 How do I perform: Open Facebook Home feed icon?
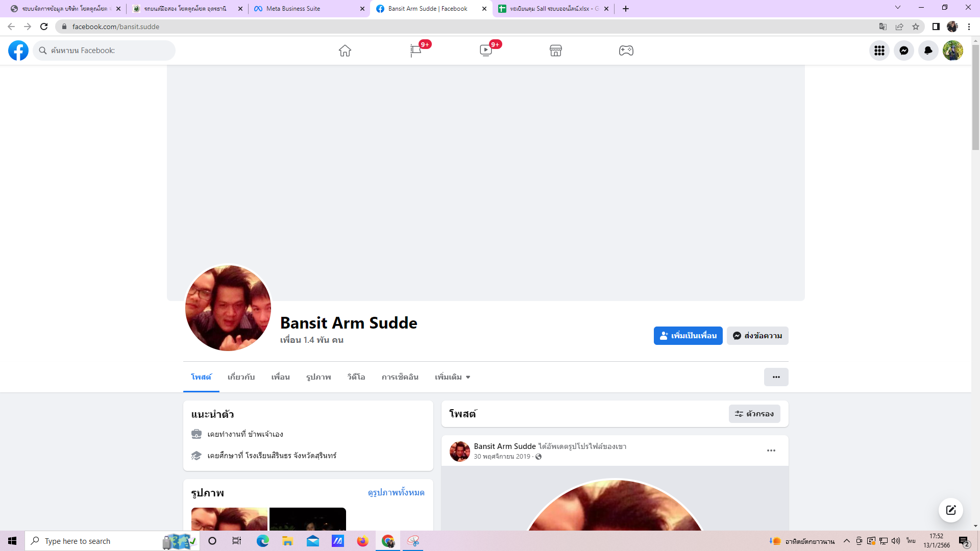point(345,51)
